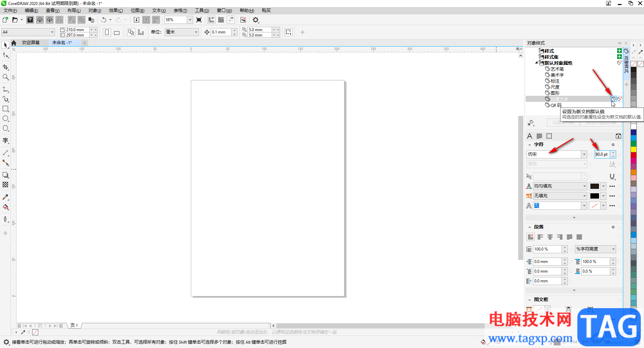Select the 美术字 style entry
Screen dimensions: 644x348
[557, 75]
